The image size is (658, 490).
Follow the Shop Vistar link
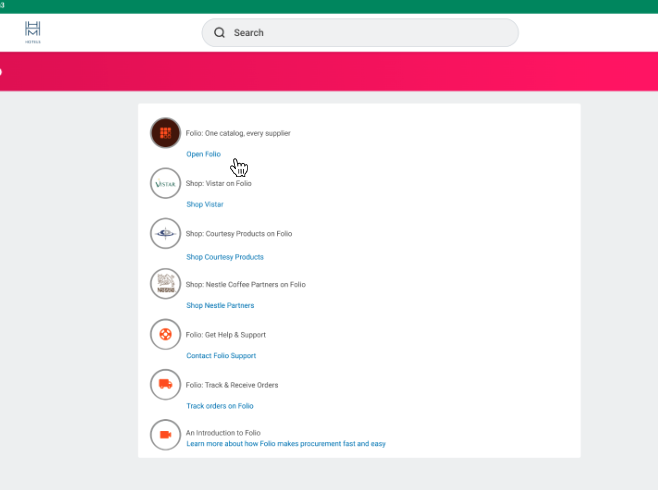pos(205,204)
